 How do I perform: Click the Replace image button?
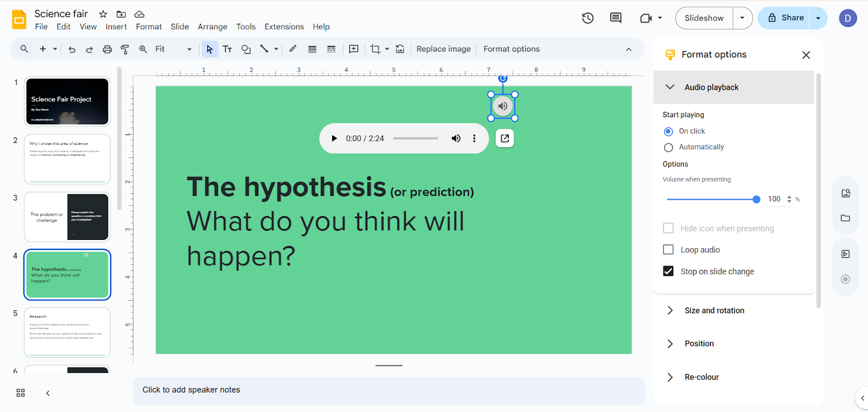click(444, 49)
